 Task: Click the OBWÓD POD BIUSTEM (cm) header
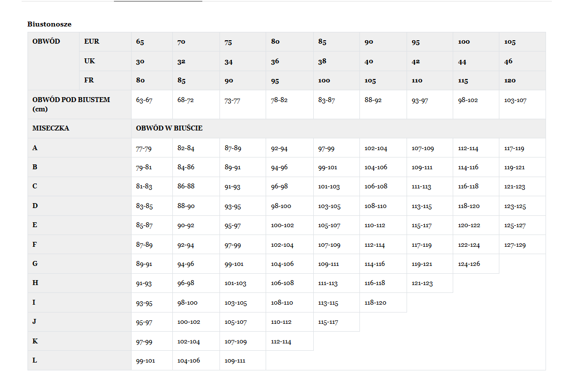coord(71,104)
